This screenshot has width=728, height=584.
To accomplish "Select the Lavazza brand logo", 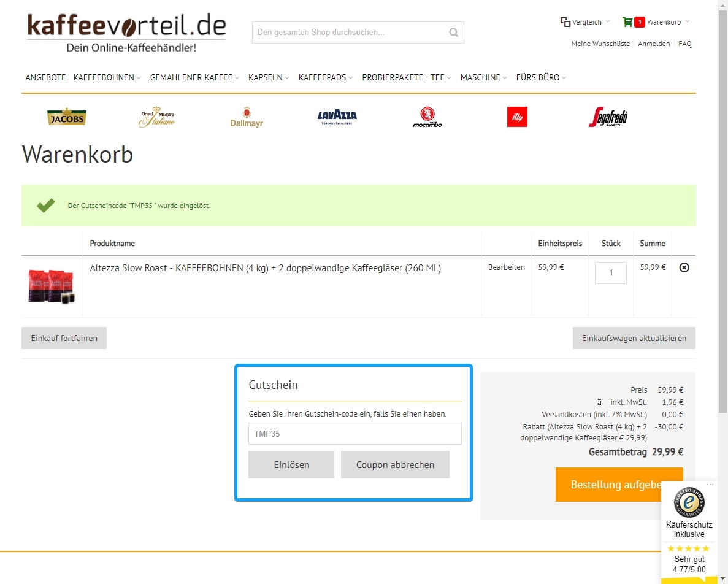I will 337,117.
